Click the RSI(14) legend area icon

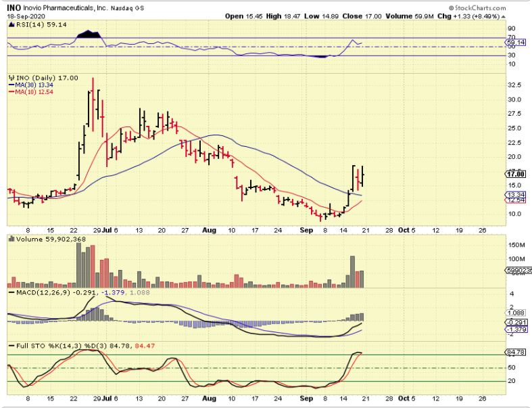11,24
